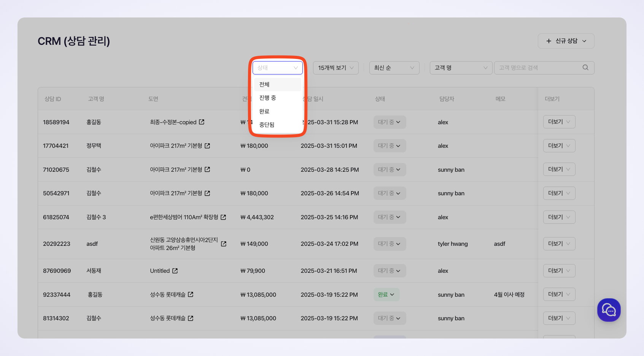Click the search magnifier icon

(x=585, y=68)
